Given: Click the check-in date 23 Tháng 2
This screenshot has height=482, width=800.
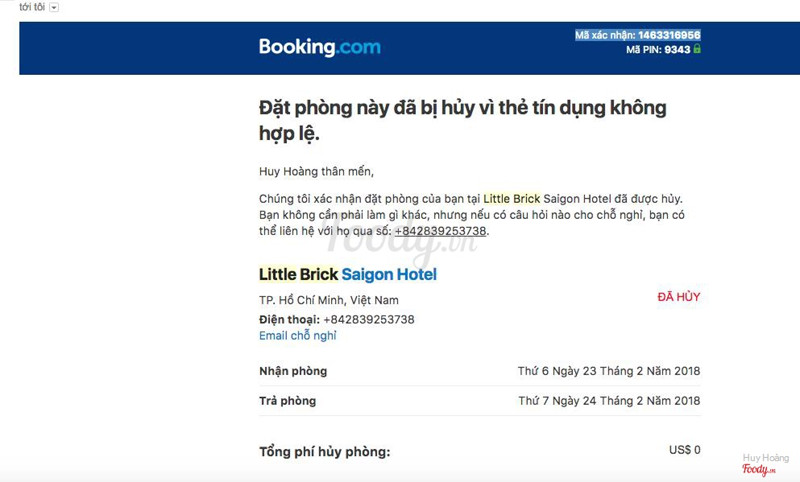Looking at the screenshot, I should tap(609, 371).
